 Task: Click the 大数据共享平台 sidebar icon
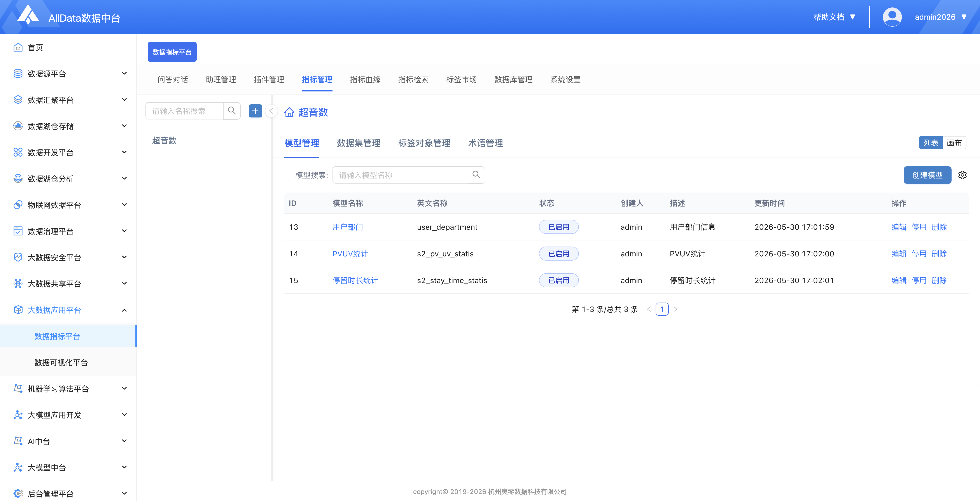18,283
